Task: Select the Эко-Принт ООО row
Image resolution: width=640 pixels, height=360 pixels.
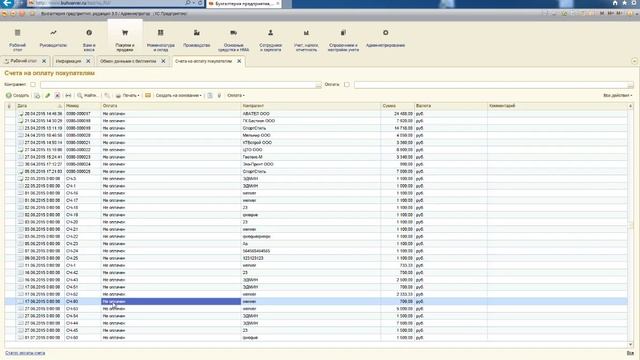Action: (x=316, y=164)
